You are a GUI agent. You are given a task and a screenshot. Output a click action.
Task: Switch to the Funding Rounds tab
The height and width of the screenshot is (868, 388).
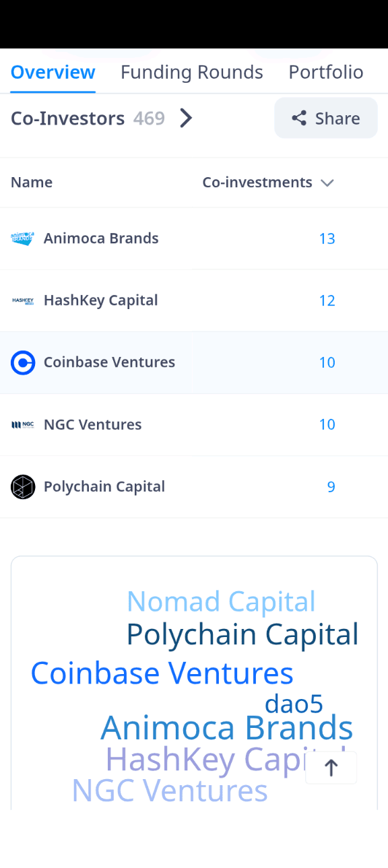pos(192,72)
